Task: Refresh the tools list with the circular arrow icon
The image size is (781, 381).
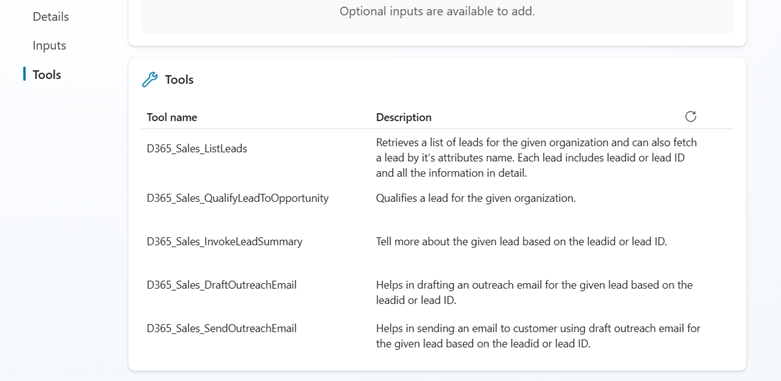Action: tap(690, 117)
